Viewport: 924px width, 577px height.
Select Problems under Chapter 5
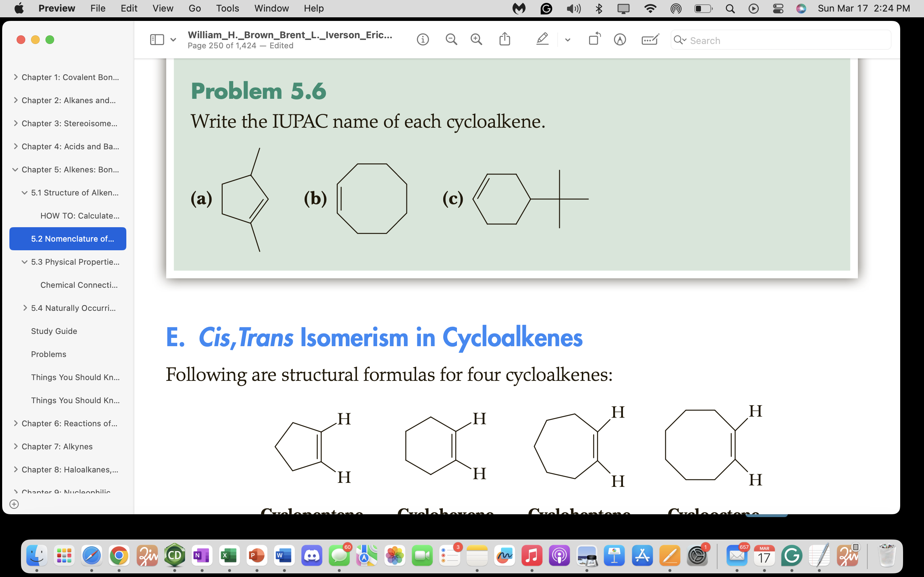tap(48, 354)
